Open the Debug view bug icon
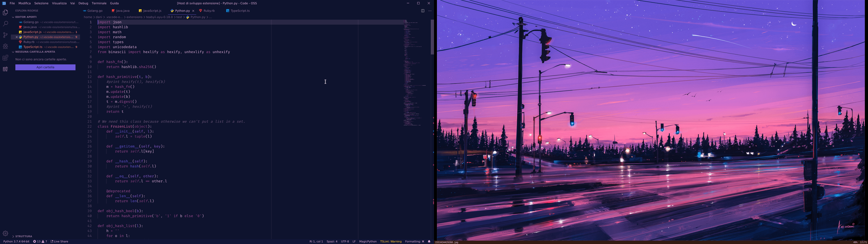868x244 pixels. (5, 46)
